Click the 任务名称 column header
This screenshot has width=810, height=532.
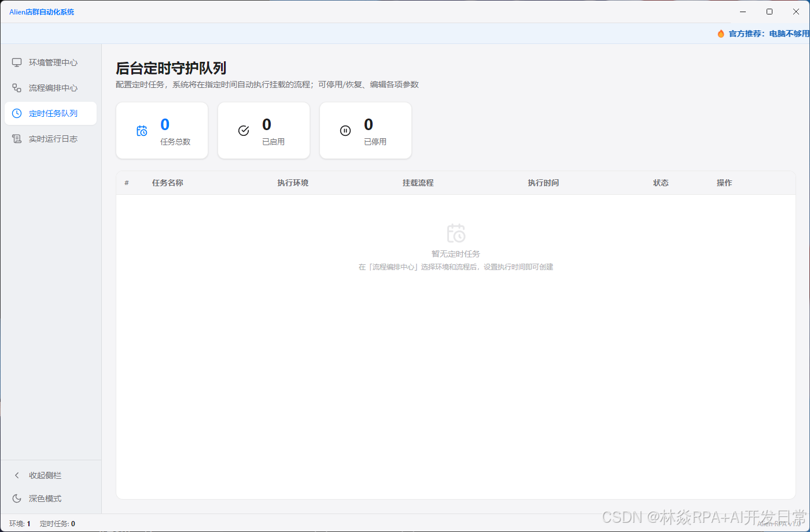click(x=168, y=183)
